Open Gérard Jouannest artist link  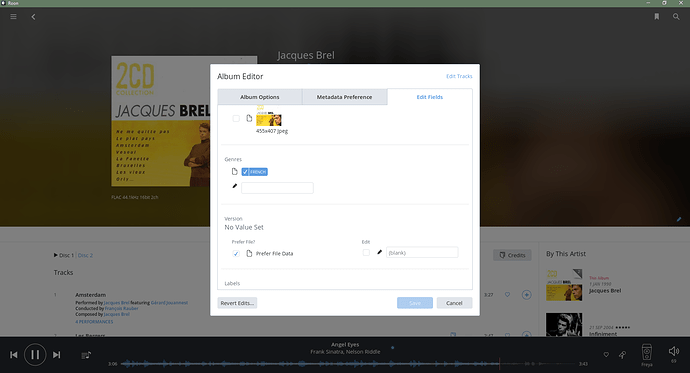[169, 303]
